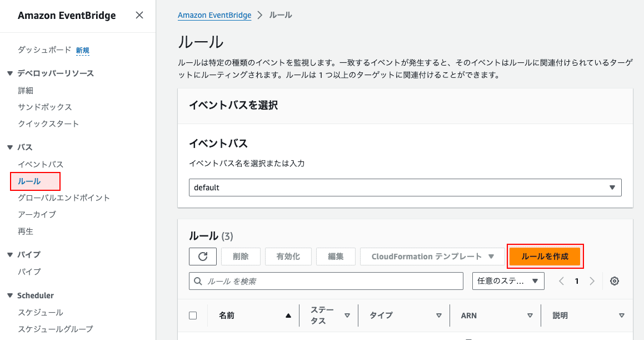Open グローバルエンドポイント in the sidebar
Screen dimensions: 644x340
click(64, 198)
